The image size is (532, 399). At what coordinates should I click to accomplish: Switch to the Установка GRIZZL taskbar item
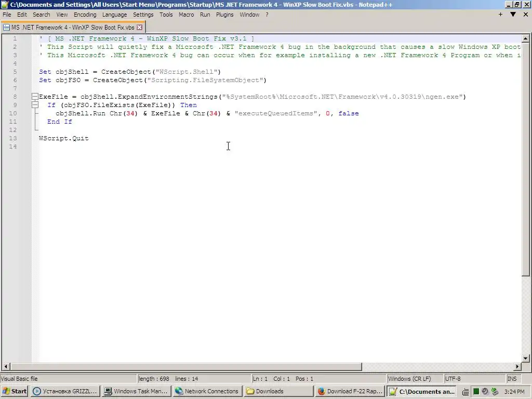(66, 391)
